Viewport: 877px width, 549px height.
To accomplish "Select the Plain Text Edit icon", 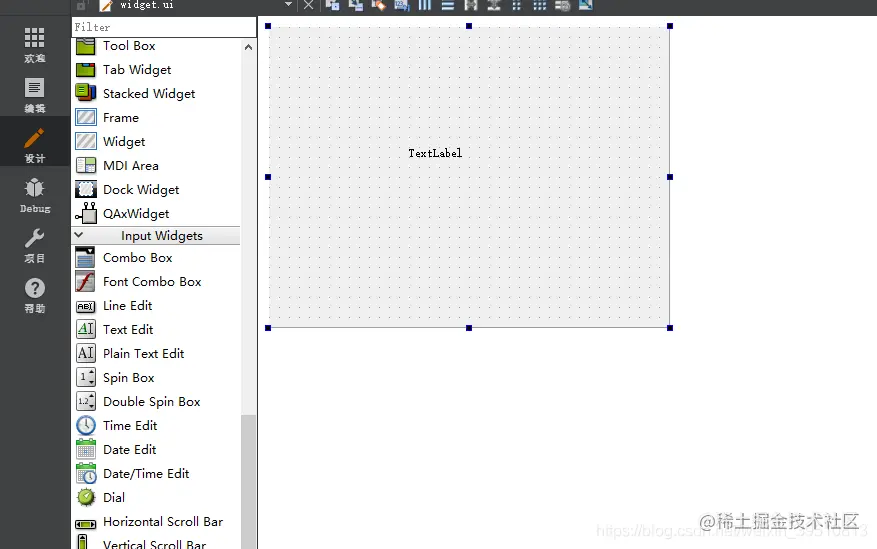I will click(86, 353).
